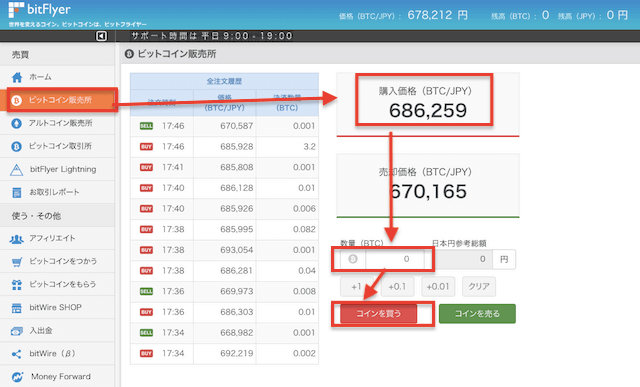Click the store icon beside bitWire SHOP
This screenshot has height=387, width=640.
point(17,308)
